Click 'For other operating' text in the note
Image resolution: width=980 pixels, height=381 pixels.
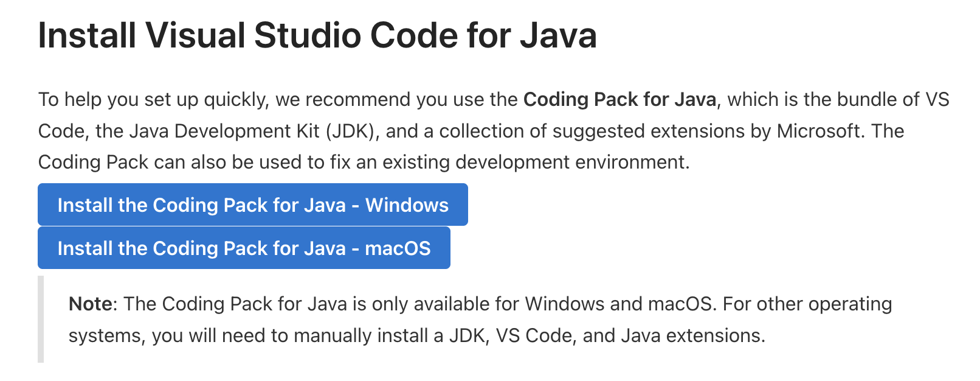pos(807,304)
